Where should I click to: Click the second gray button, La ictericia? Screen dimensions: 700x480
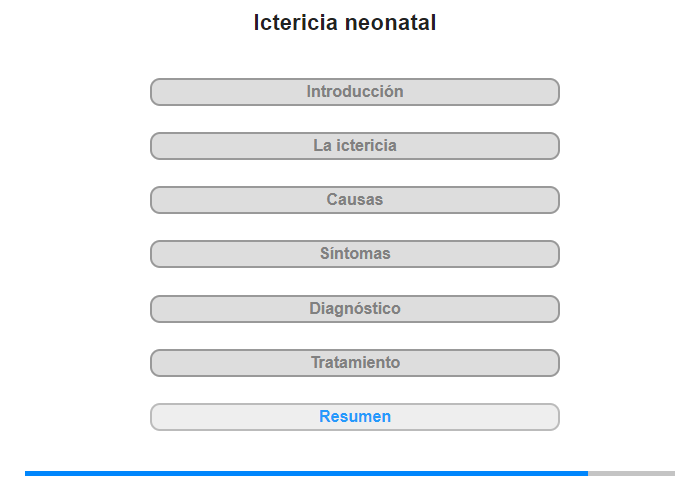pyautogui.click(x=354, y=146)
